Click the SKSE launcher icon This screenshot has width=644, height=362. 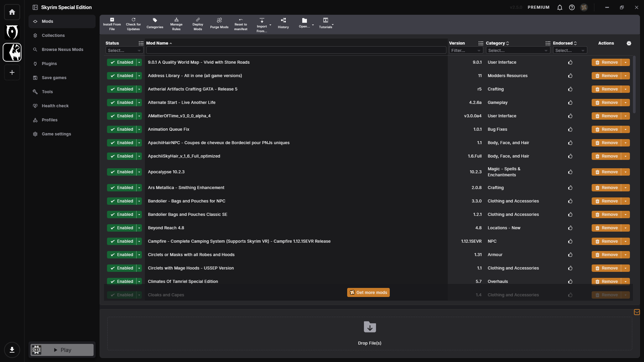pyautogui.click(x=37, y=350)
